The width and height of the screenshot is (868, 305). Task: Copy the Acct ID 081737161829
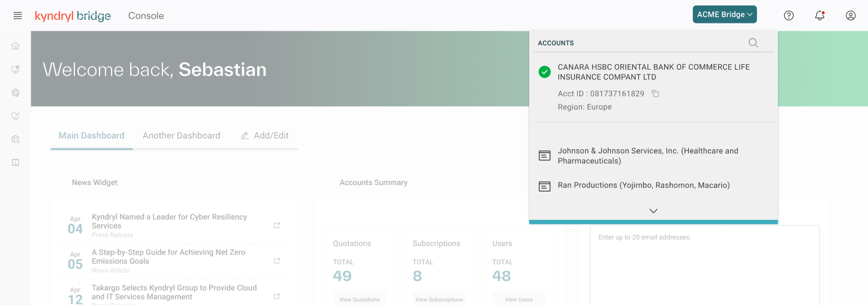coord(655,94)
